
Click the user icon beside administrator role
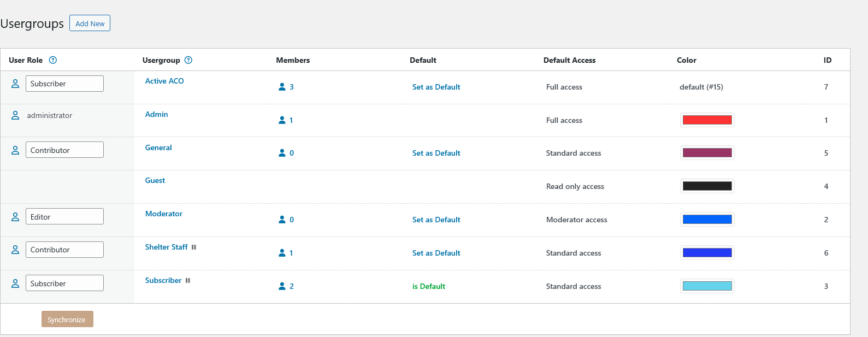15,115
